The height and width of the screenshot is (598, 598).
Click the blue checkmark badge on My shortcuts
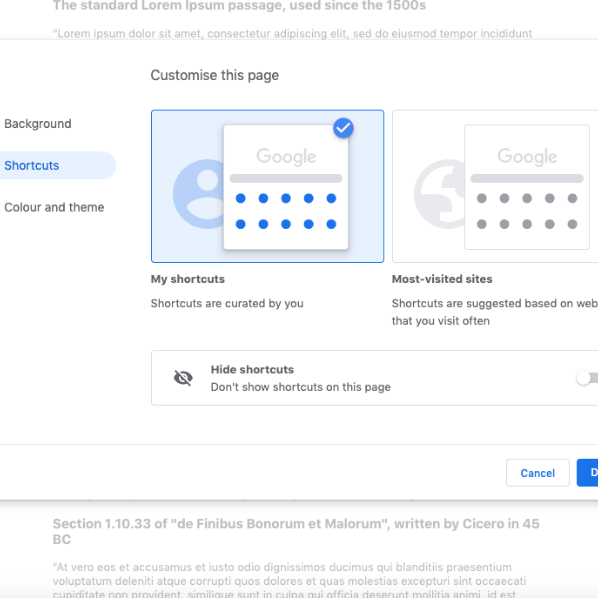pos(343,128)
